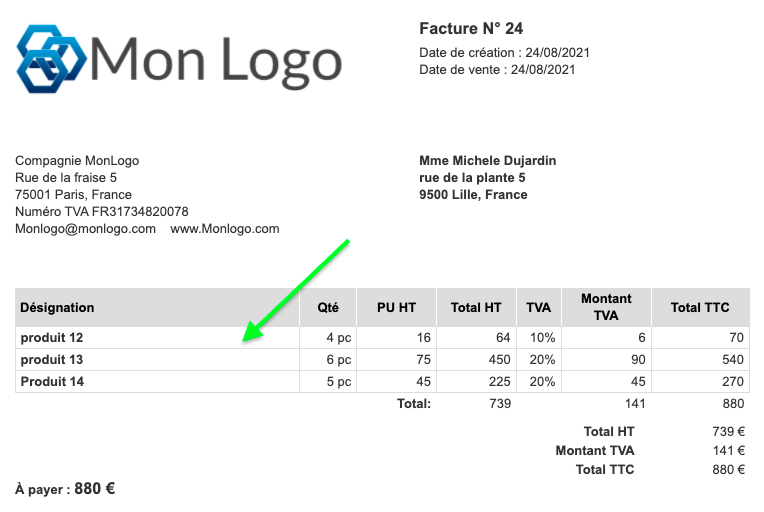Image resolution: width=764 pixels, height=512 pixels.
Task: Open the www.Monlogo.com website link
Action: [x=225, y=229]
